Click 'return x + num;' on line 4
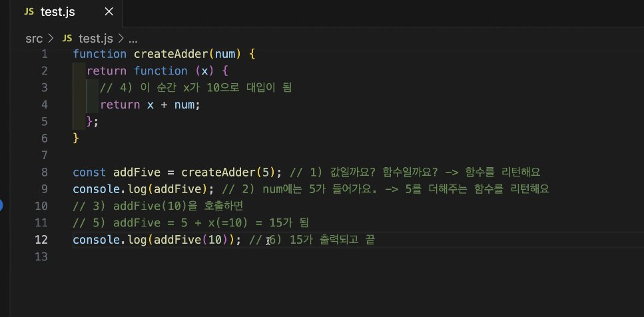Screen dimensions: 644x317 tap(150, 105)
